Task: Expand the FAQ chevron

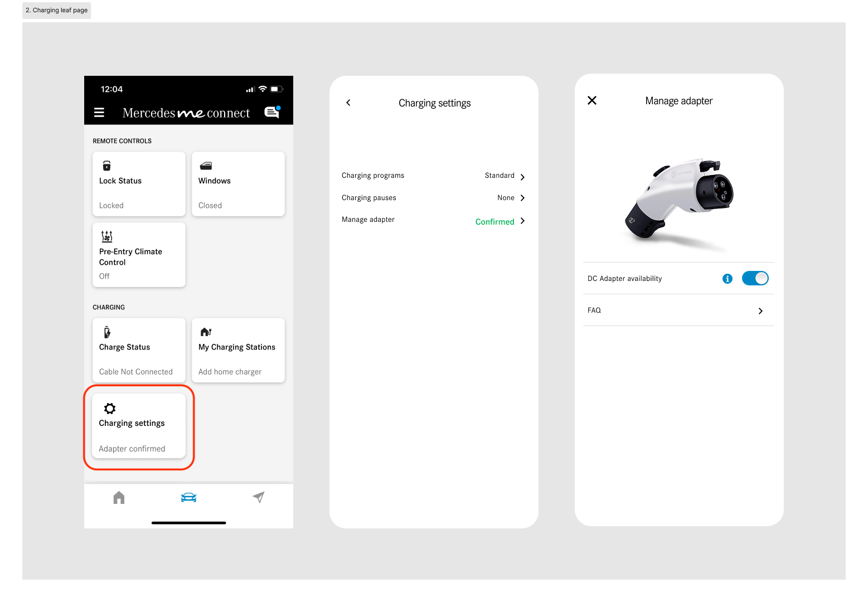Action: (x=760, y=311)
